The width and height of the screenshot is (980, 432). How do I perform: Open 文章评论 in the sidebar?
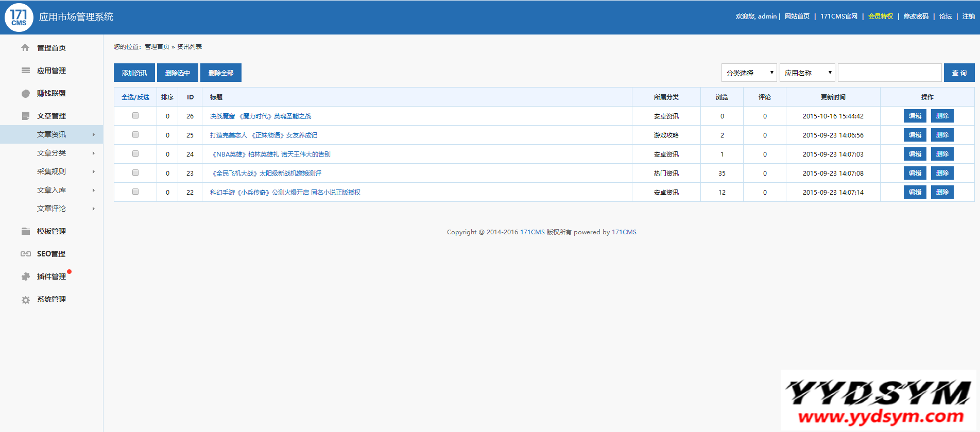51,209
